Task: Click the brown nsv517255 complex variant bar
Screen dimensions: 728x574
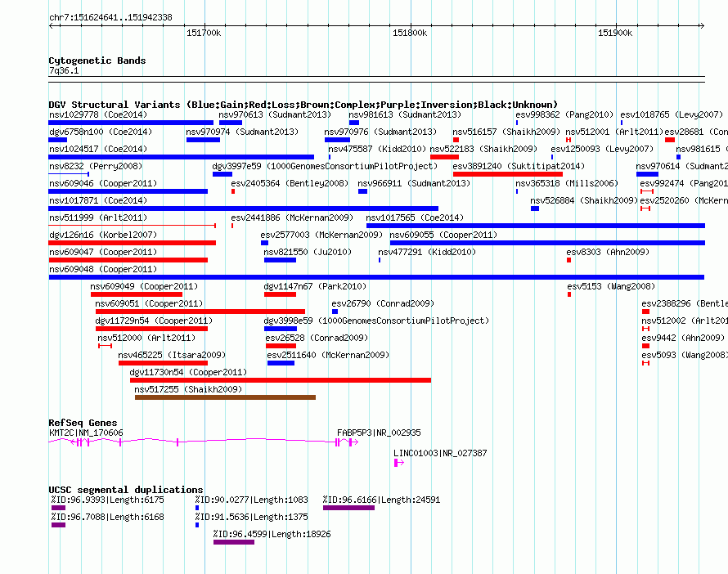Action: [x=225, y=397]
